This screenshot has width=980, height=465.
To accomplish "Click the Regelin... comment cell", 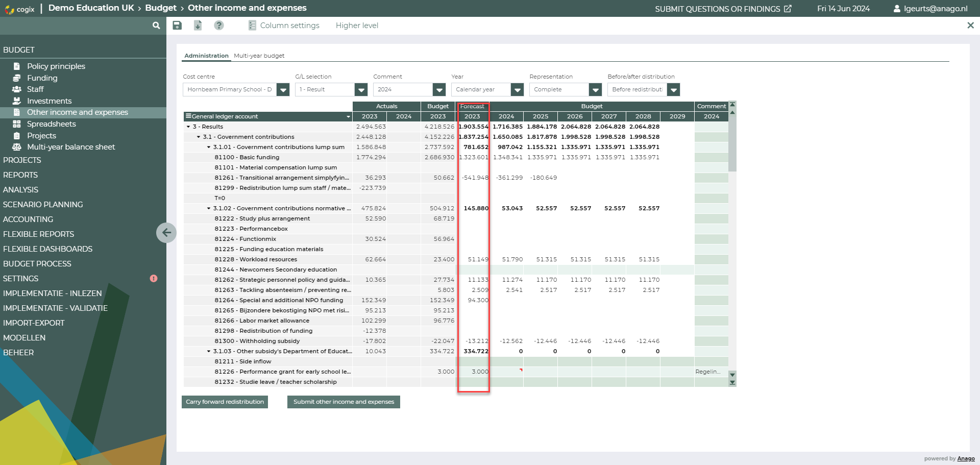I will coord(711,372).
